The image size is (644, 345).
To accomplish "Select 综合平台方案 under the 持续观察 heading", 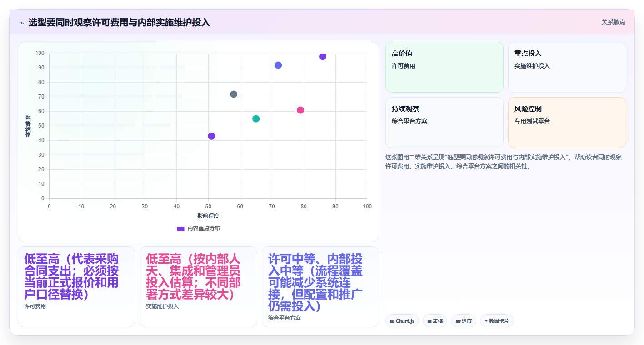I will click(x=409, y=121).
